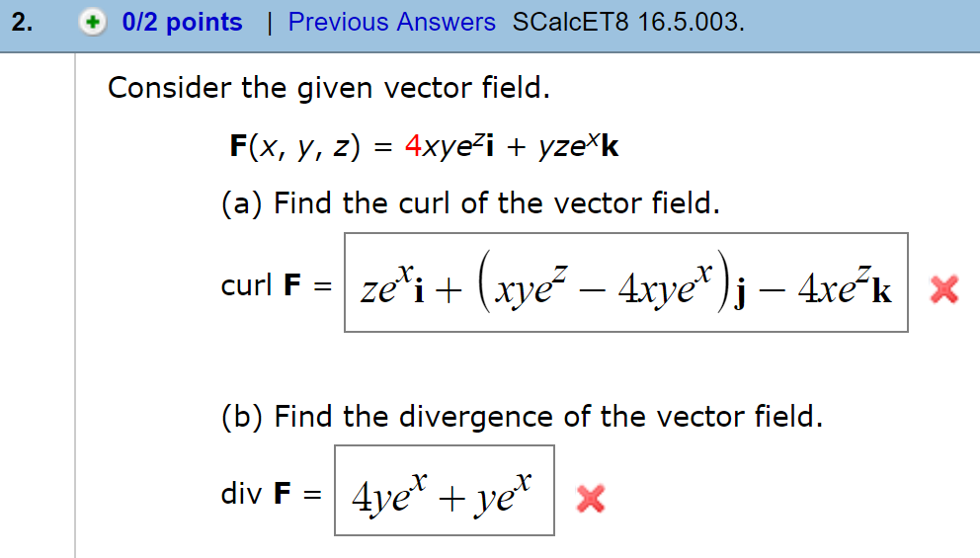Click the div F answer box
Image resolution: width=980 pixels, height=558 pixels.
tap(445, 491)
